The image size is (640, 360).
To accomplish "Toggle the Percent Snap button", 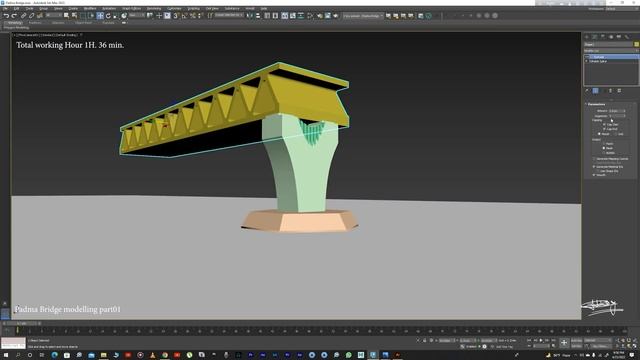I will (x=193, y=16).
